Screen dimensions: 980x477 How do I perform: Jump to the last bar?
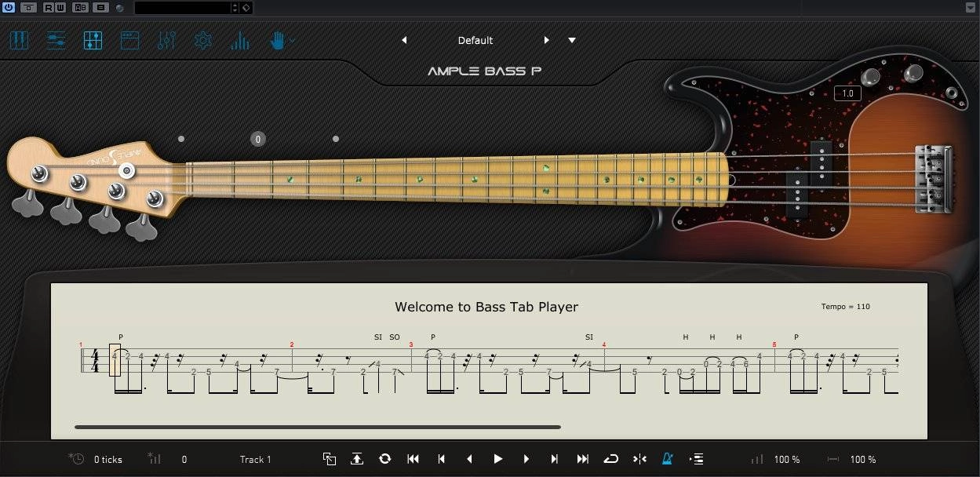pyautogui.click(x=583, y=459)
